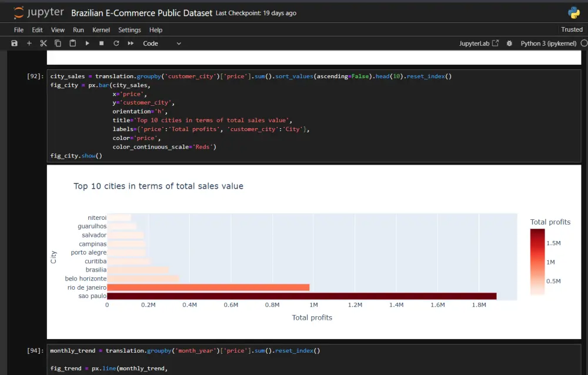Toggle the Trusted notebook status
This screenshot has width=588, height=375.
(x=571, y=29)
